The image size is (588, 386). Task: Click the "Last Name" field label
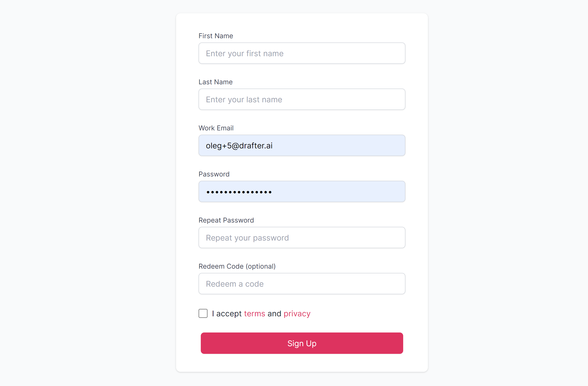point(215,82)
